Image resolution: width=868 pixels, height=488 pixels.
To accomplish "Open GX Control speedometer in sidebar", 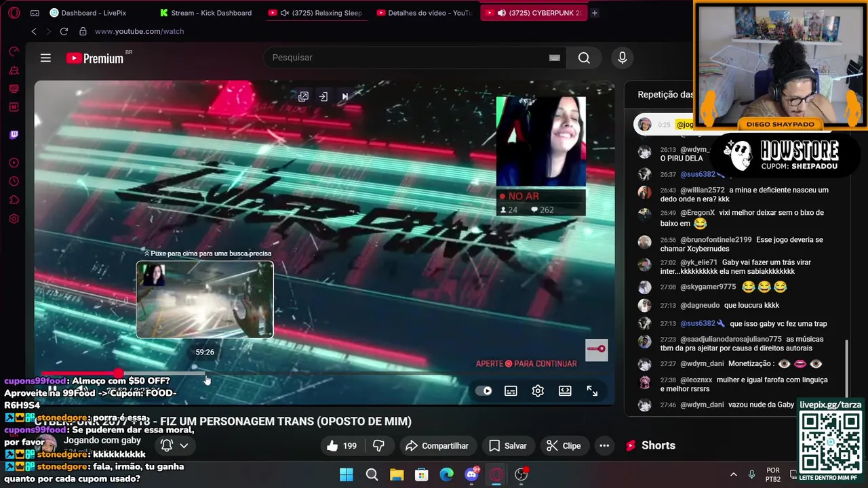I will (14, 52).
